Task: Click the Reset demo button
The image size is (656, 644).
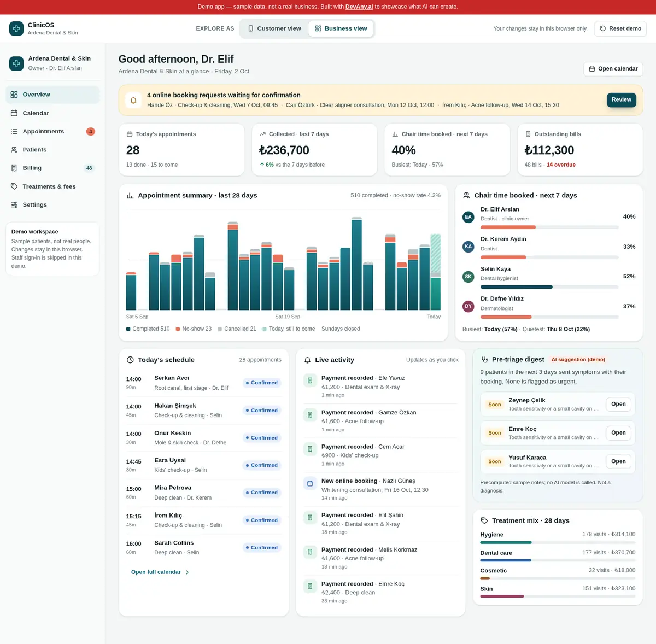Action: point(620,28)
